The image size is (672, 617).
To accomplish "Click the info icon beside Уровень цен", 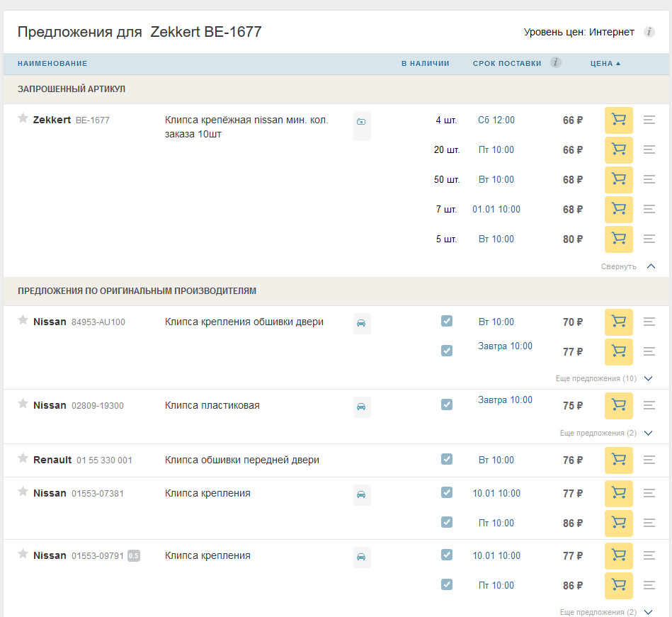I will [x=649, y=32].
